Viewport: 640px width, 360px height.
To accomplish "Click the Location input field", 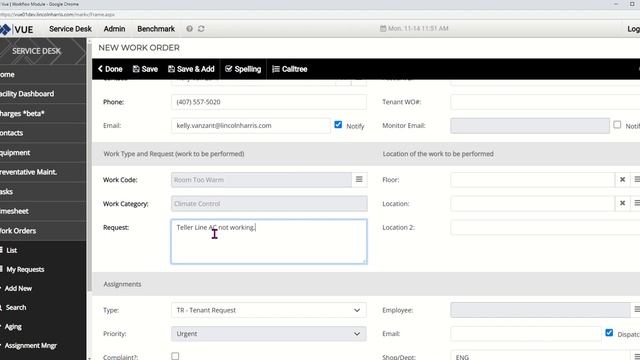I will click(533, 203).
